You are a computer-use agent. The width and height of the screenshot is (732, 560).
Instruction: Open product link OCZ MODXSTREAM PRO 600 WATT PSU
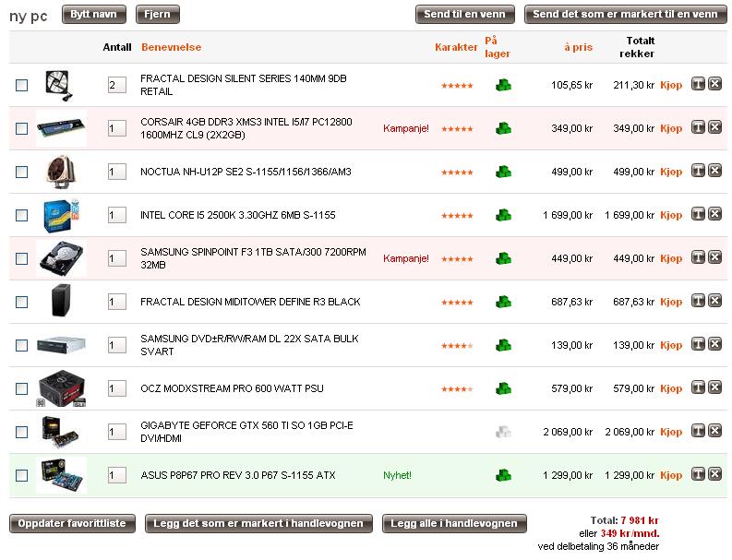232,388
